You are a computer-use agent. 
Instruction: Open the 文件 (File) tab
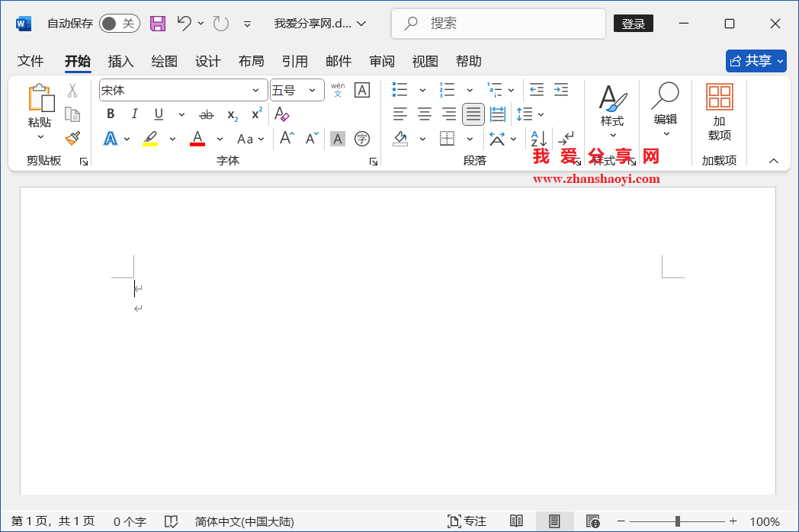click(x=30, y=61)
